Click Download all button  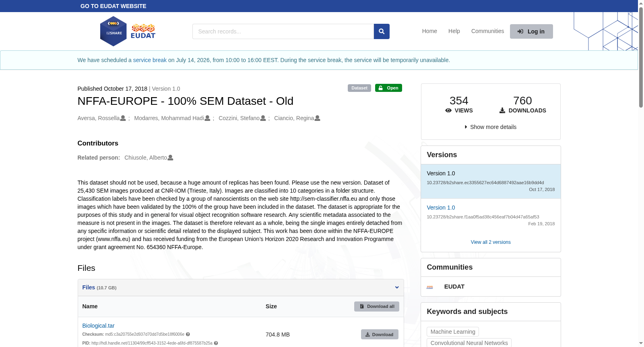[377, 306]
